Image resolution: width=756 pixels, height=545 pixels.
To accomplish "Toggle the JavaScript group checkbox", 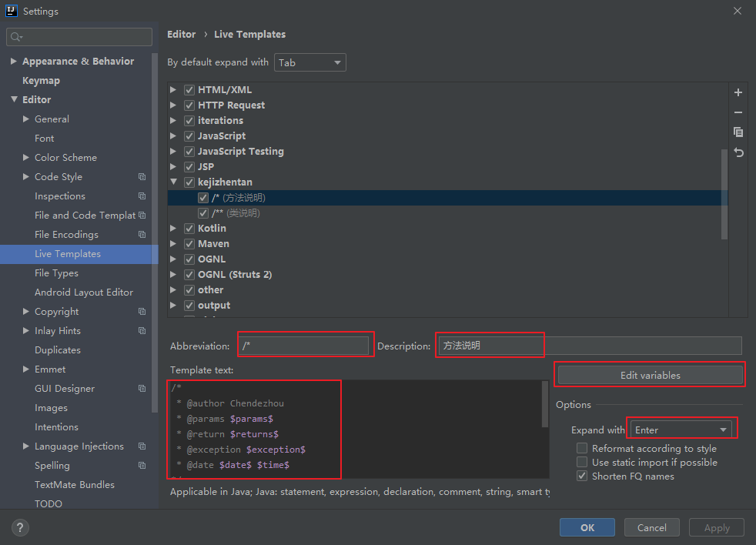I will click(189, 136).
